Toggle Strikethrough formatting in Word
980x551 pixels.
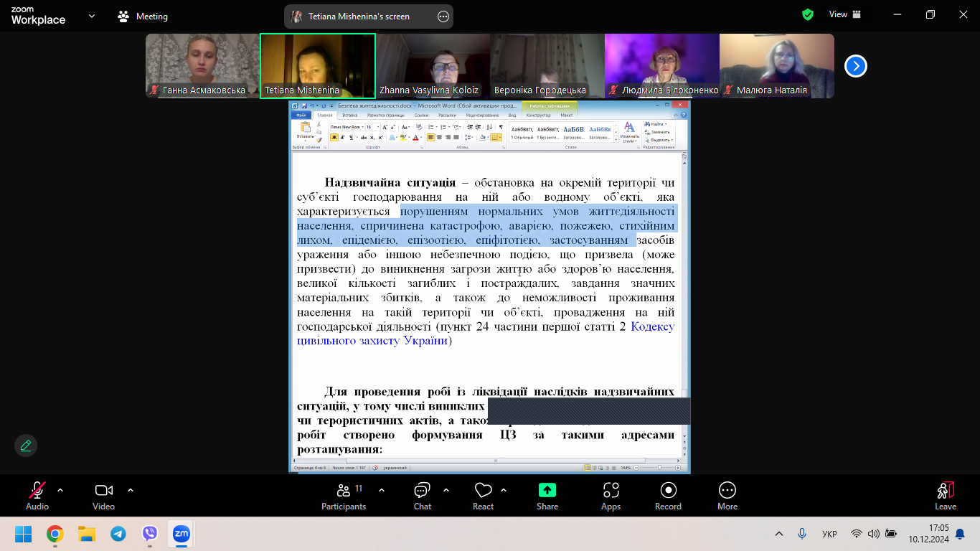pos(364,137)
